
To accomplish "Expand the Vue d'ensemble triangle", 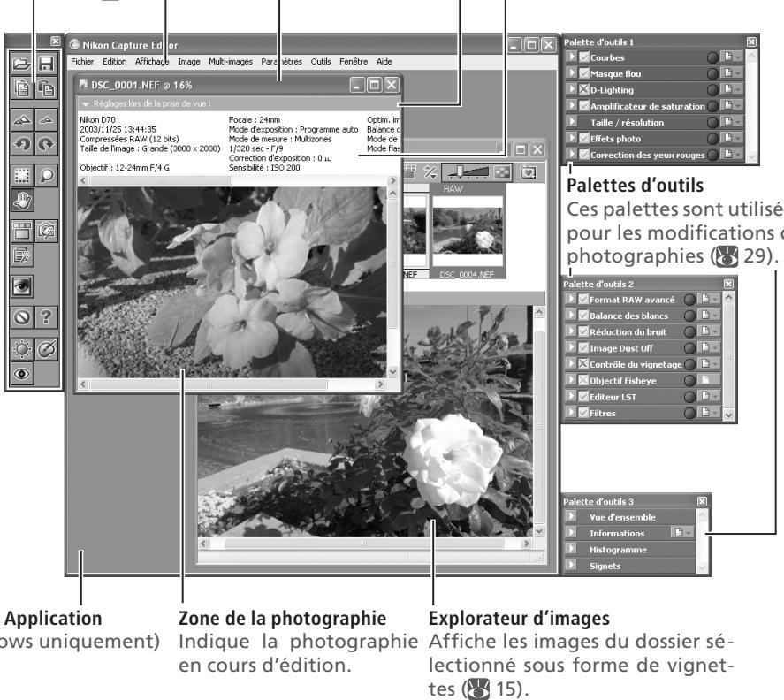I will (570, 516).
